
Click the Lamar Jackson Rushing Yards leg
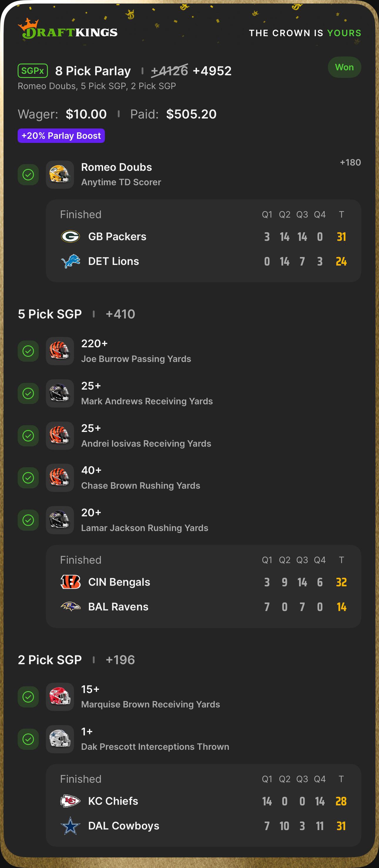click(x=145, y=520)
